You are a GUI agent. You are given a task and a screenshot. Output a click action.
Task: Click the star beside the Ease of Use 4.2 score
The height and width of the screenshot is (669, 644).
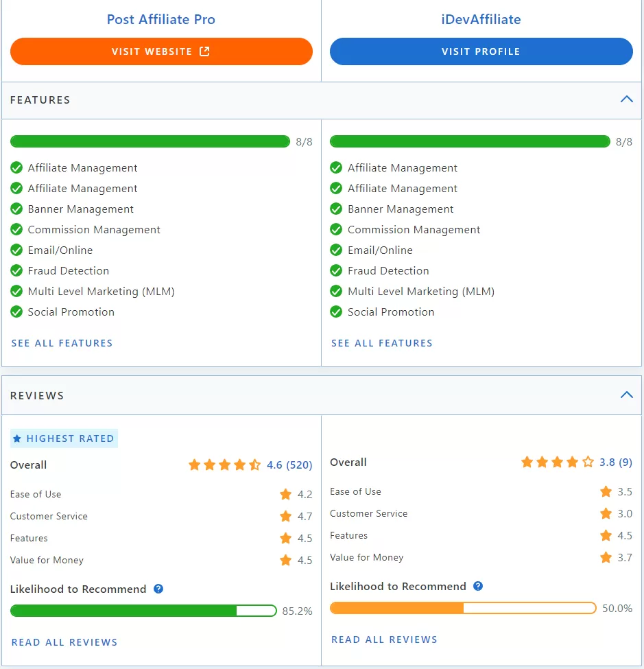point(285,494)
